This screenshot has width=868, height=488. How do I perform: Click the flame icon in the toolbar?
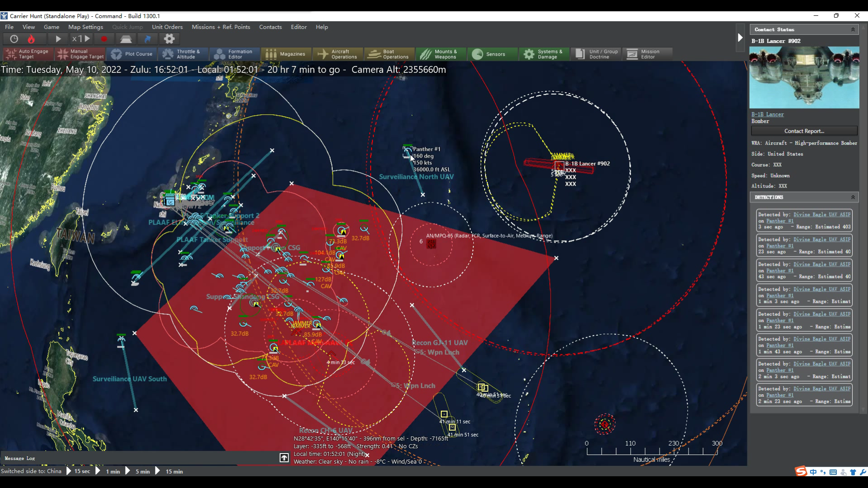pos(31,39)
